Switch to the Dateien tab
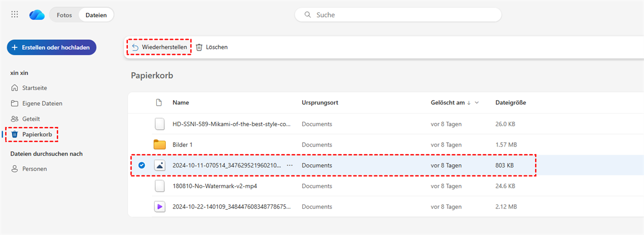 click(96, 15)
